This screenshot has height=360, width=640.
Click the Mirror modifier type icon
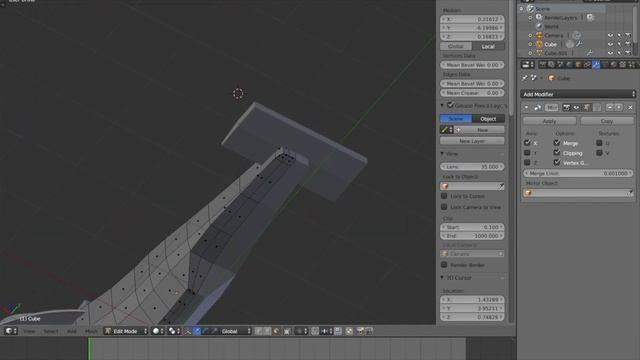coord(538,108)
